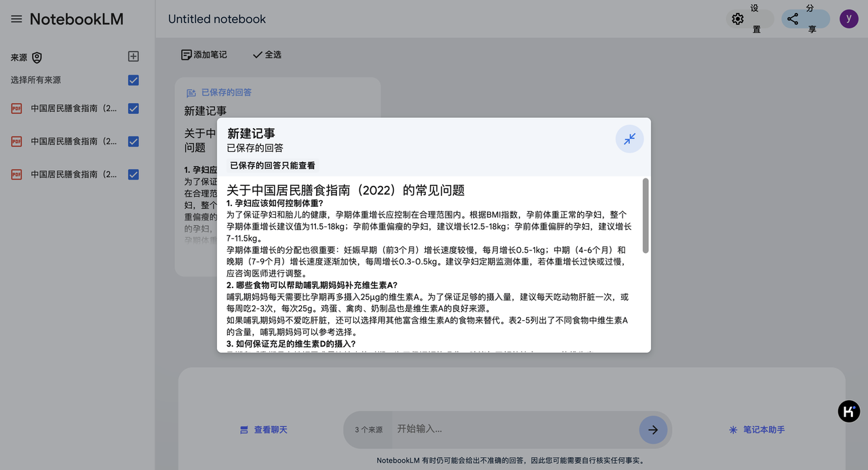Viewport: 868px width, 470px height.
Task: Click the share button
Action: coord(805,19)
